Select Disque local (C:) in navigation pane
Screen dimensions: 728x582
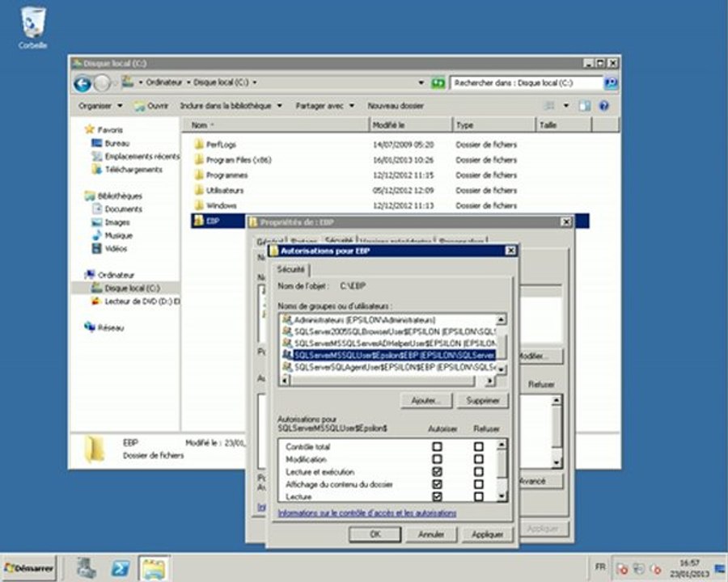(x=125, y=288)
